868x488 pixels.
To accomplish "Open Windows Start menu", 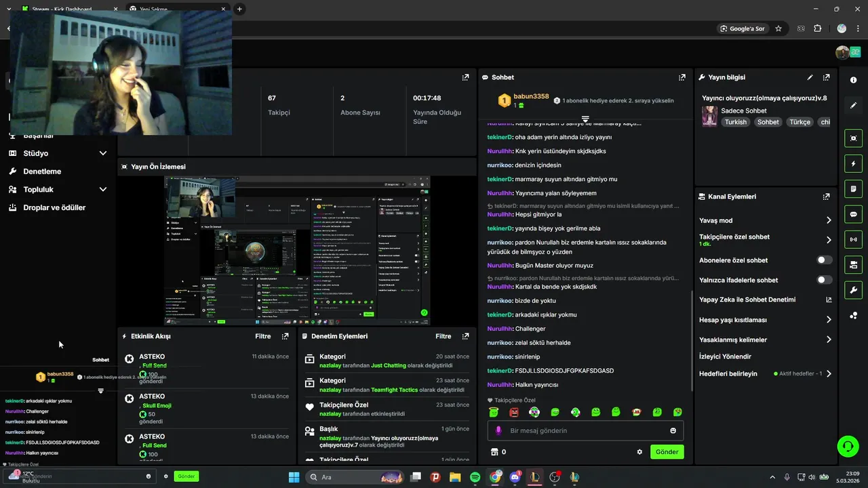I will [294, 477].
